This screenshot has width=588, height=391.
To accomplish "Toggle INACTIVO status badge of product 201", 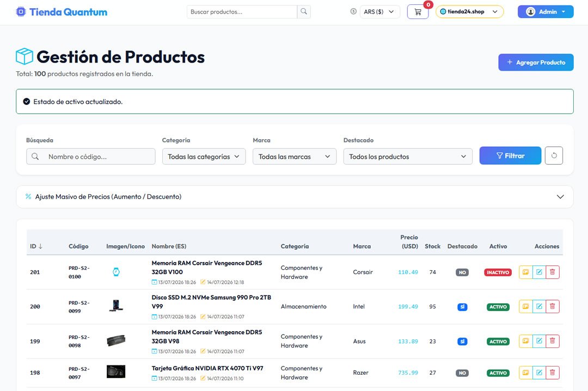I will pyautogui.click(x=498, y=272).
